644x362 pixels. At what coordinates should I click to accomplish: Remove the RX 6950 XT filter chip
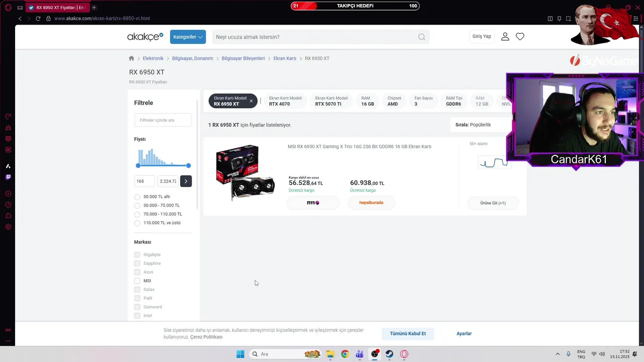coord(251,101)
